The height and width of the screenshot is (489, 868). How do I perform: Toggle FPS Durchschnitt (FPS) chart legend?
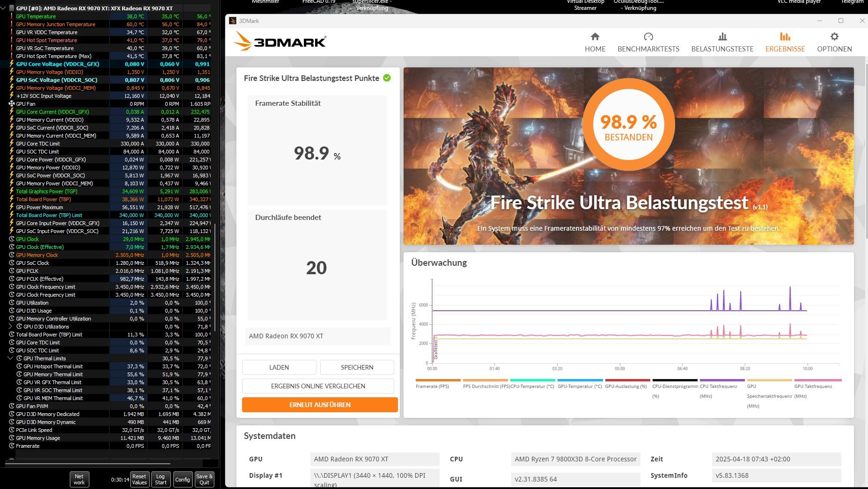pos(486,385)
